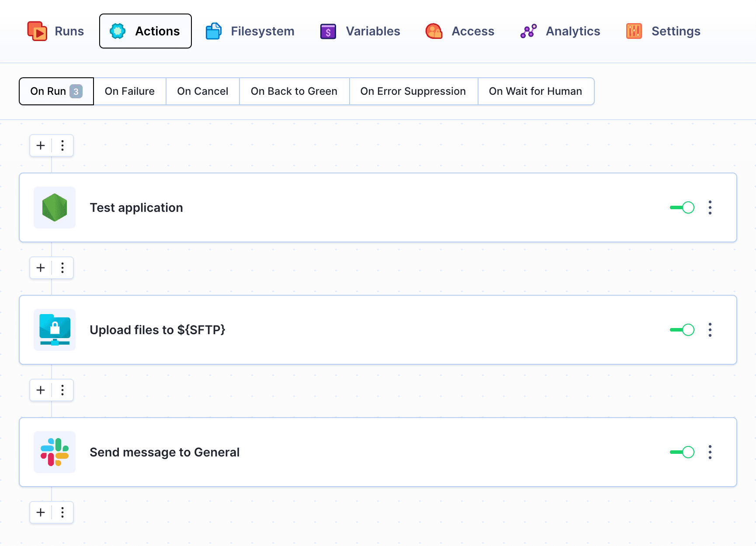Toggle off Upload files to SFTP action

(682, 330)
